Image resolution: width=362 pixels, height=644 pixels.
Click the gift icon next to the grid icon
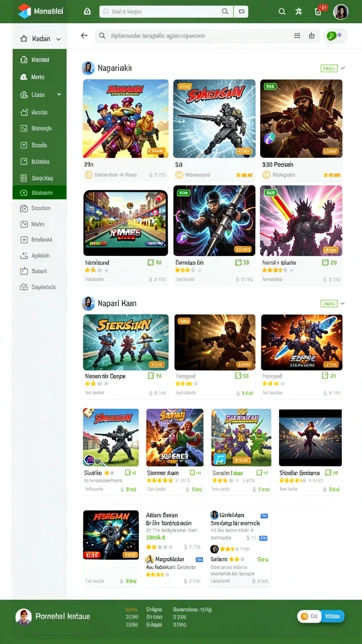pos(312,36)
